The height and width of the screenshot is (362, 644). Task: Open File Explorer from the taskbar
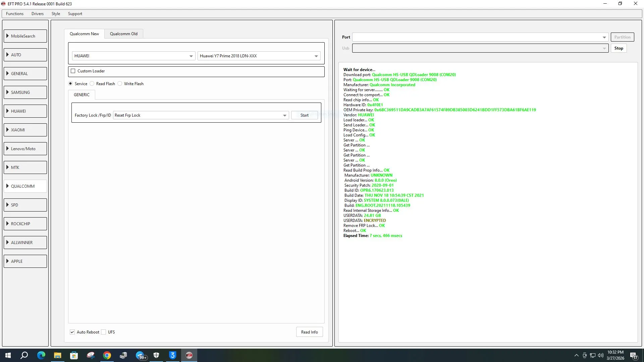click(x=58, y=355)
